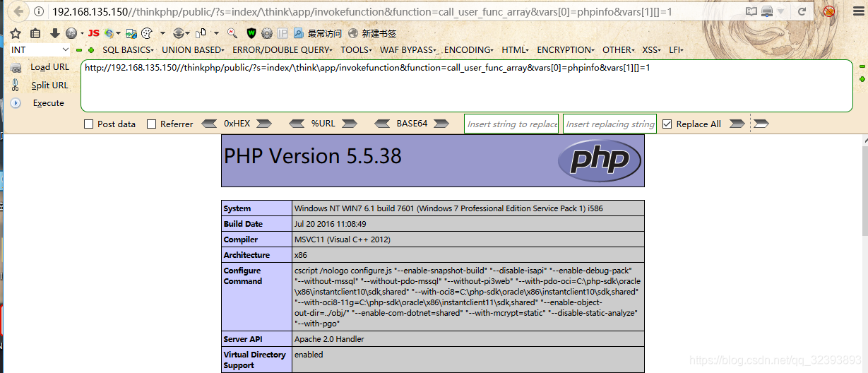Click the PHP logo on phpinfo page
Screen dimensions: 868x373
600,161
